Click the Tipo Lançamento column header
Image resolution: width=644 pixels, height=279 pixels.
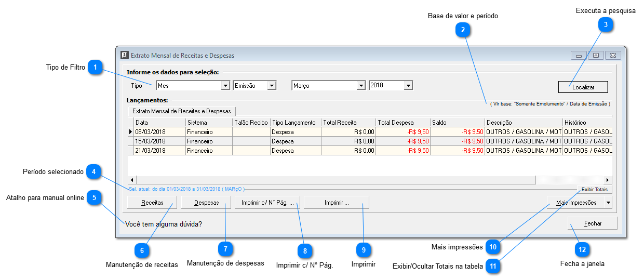(296, 123)
